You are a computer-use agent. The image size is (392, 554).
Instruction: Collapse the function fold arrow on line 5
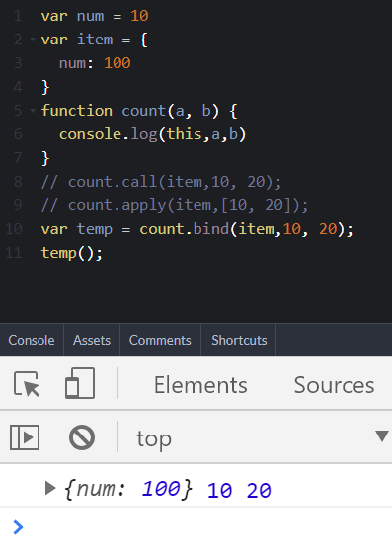[33, 111]
